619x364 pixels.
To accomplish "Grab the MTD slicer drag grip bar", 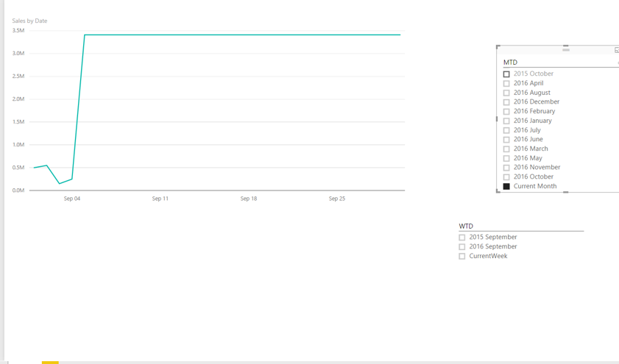I will click(x=566, y=50).
